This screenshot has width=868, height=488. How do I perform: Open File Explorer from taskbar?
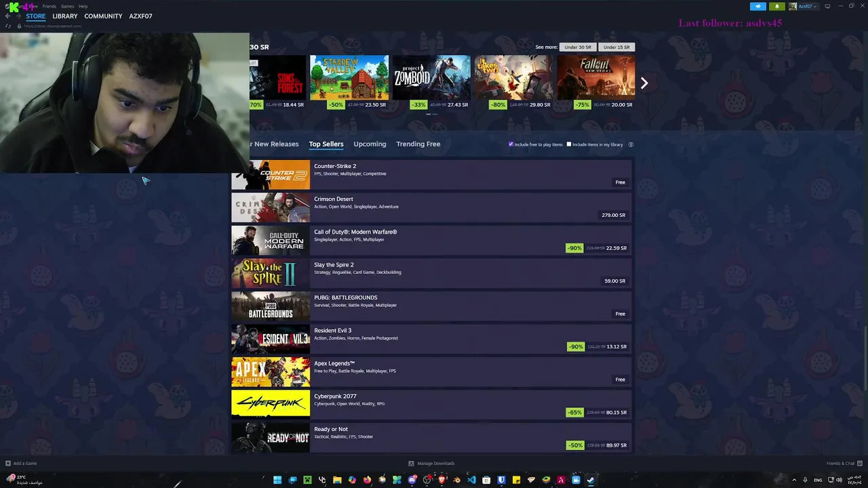coord(337,480)
